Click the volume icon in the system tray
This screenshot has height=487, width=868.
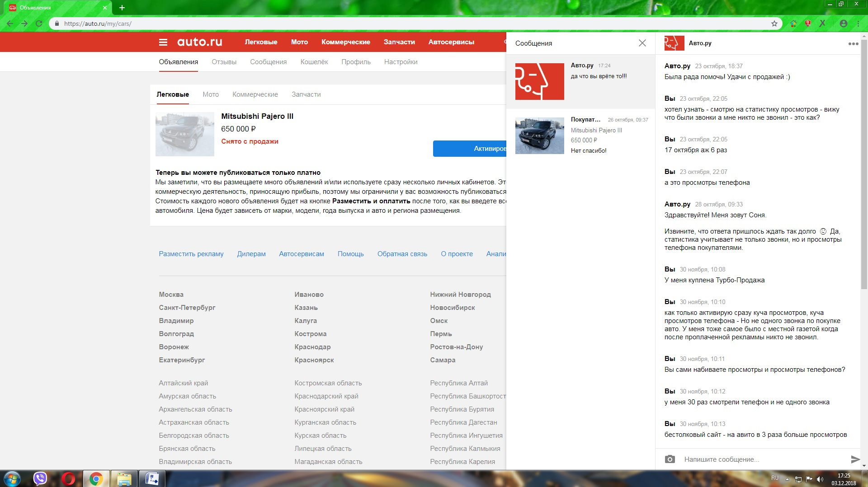tap(820, 479)
